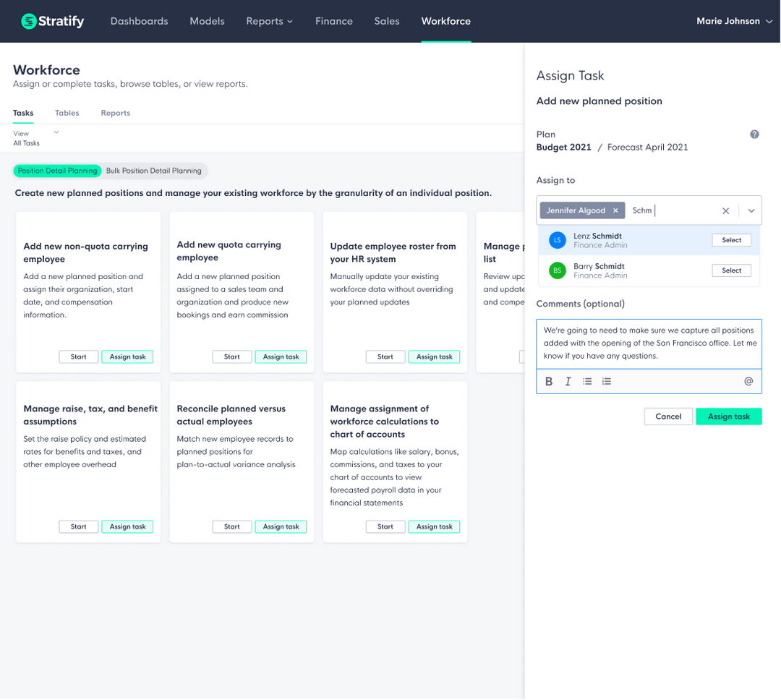Insert a numbered list in the comment
This screenshot has width=781, height=700.
pyautogui.click(x=607, y=381)
